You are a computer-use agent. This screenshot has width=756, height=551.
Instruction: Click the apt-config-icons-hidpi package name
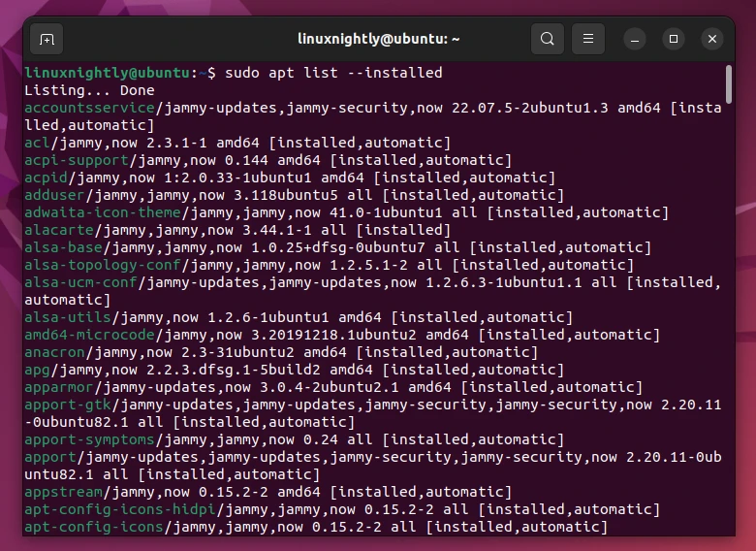[120, 509]
